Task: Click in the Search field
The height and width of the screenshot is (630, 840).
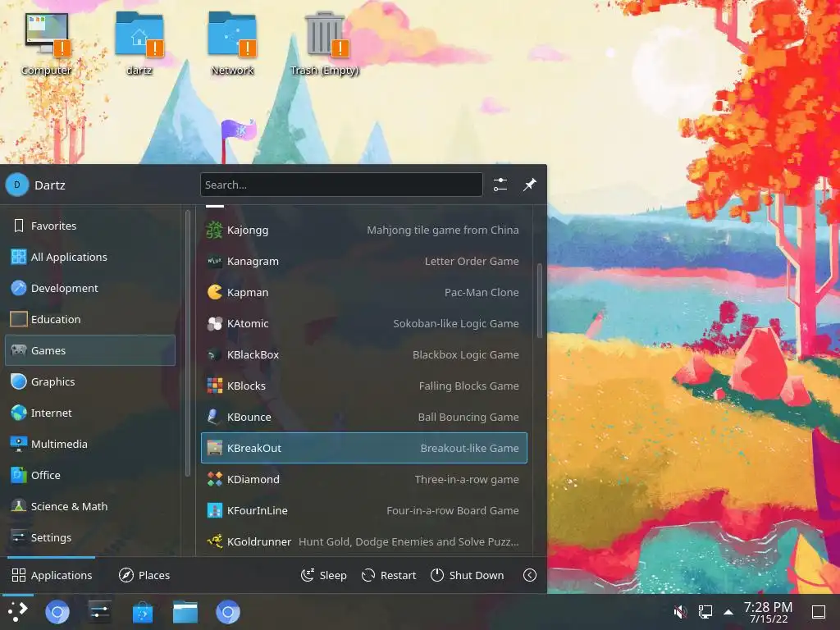Action: click(341, 185)
